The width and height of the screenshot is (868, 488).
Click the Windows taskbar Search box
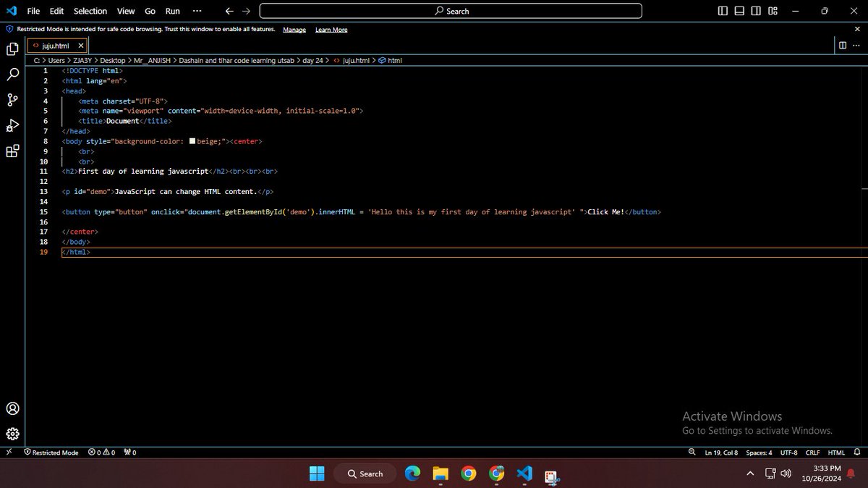[365, 474]
